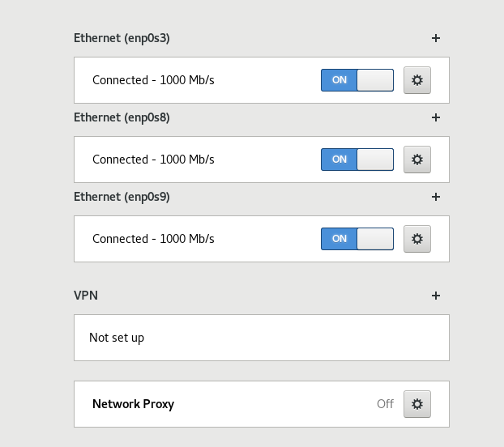Click 'Connected - 1000 Mb/s' under enp0s9

pos(153,239)
